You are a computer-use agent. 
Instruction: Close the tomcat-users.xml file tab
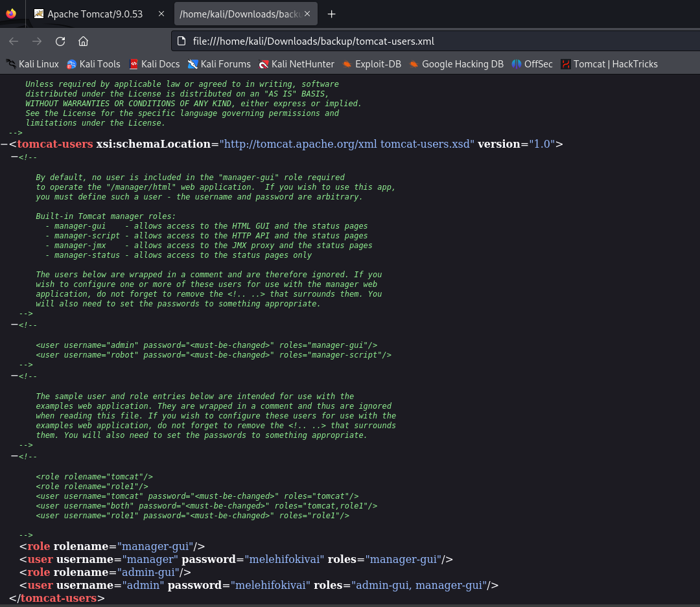click(x=307, y=14)
